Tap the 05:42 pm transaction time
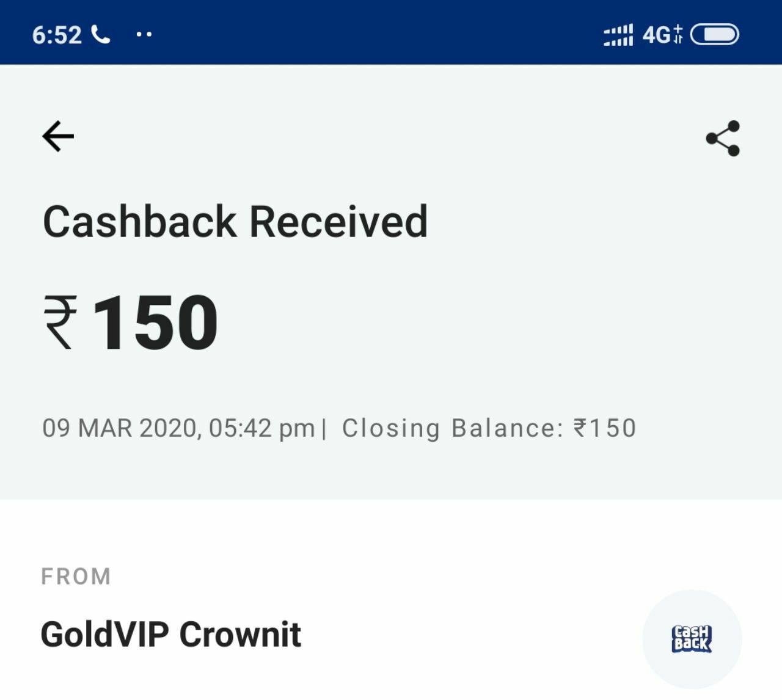Image resolution: width=782 pixels, height=700 pixels. (261, 428)
